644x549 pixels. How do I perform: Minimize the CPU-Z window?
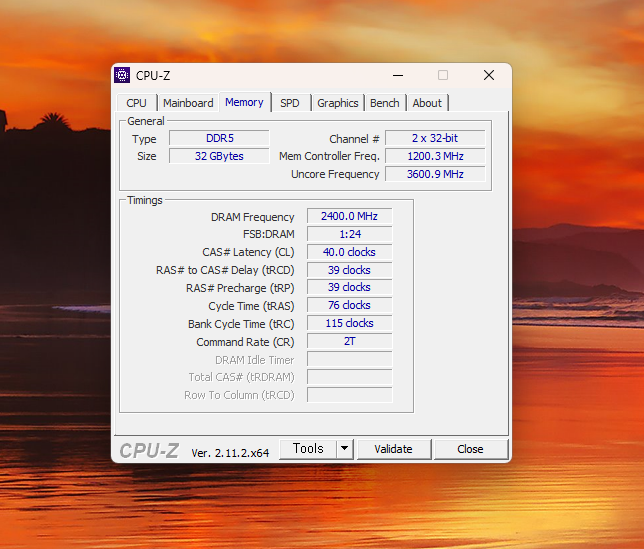point(398,75)
